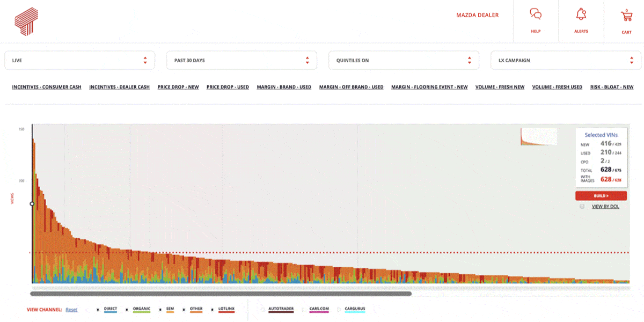Click the CARGURUS channel label

(355, 309)
